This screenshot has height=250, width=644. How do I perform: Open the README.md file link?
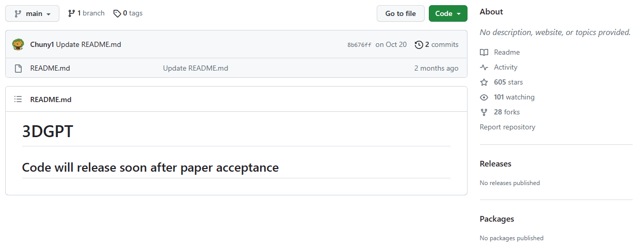tap(50, 68)
